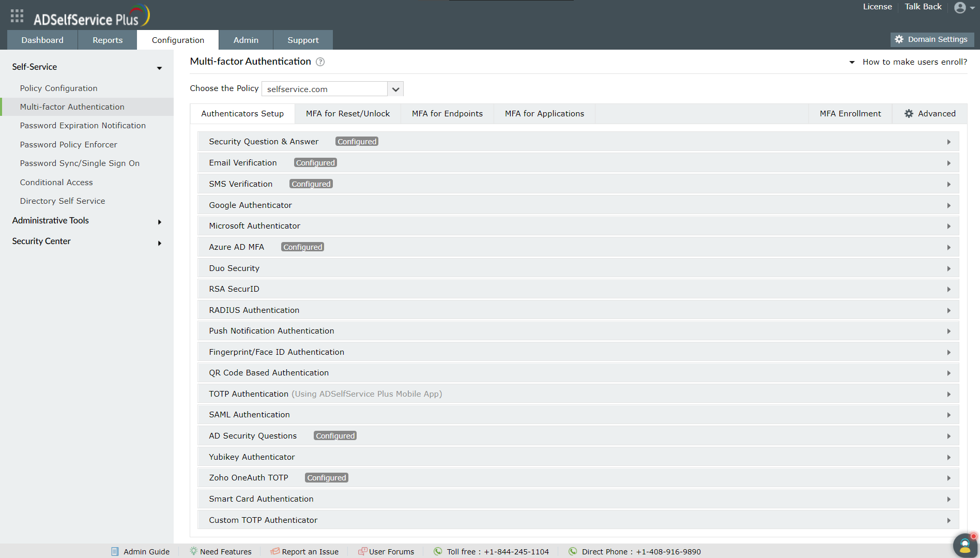Expand the Administrative Tools section

coord(160,222)
